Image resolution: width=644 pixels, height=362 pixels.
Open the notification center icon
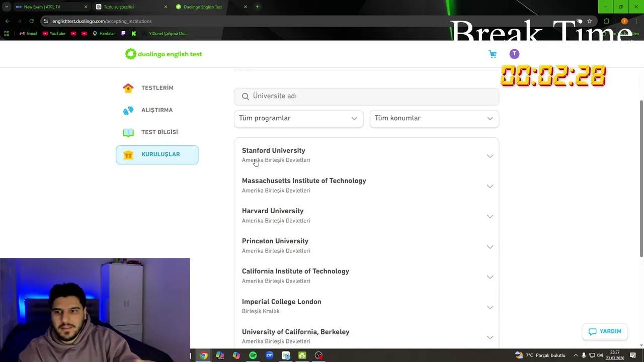click(633, 355)
